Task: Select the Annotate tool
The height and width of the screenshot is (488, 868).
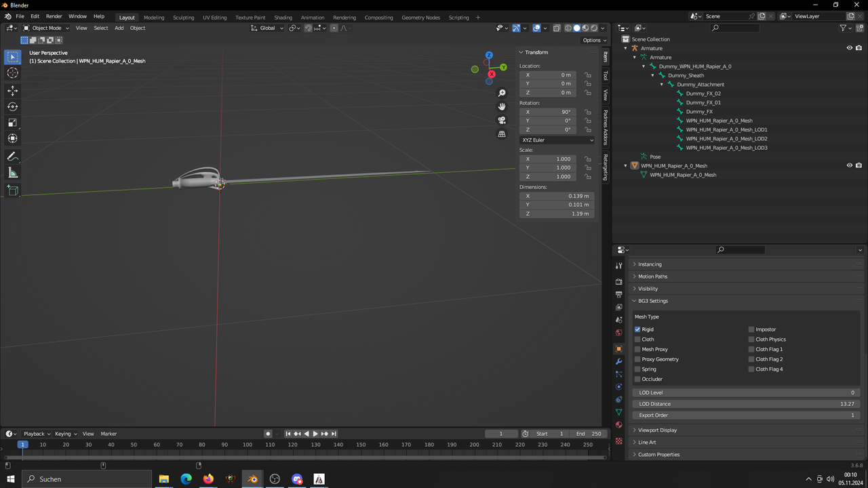Action: pos(12,157)
